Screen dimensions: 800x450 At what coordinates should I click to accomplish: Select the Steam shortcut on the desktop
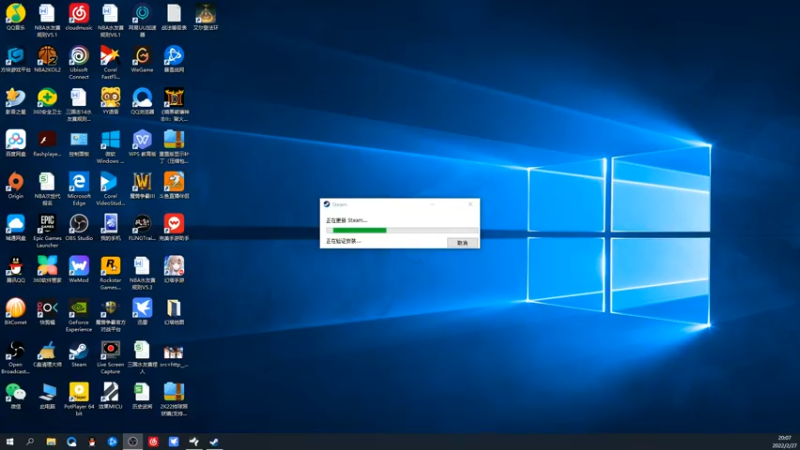(79, 354)
